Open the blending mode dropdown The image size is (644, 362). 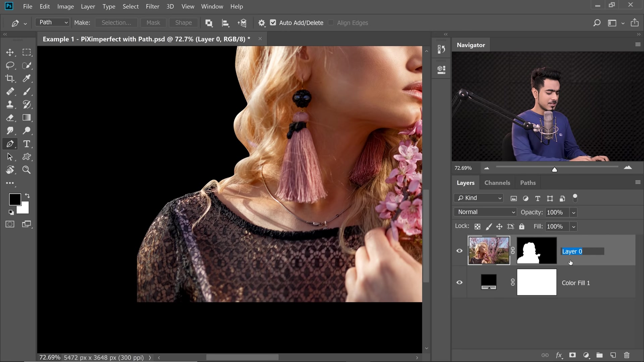click(486, 212)
